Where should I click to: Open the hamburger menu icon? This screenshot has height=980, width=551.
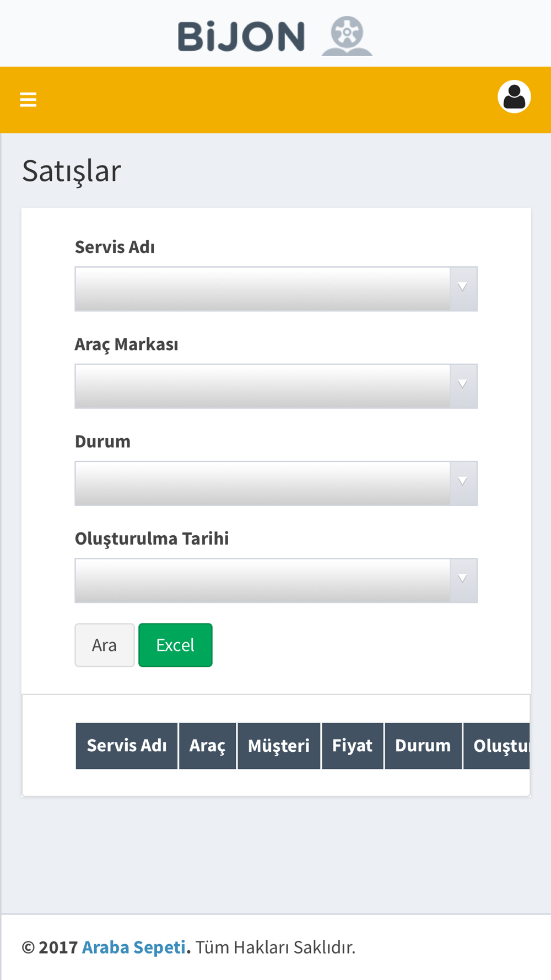28,100
